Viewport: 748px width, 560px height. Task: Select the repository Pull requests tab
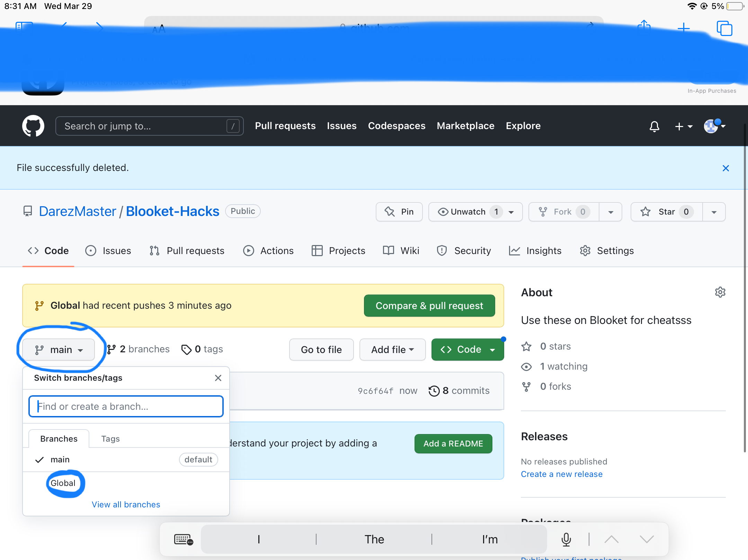click(187, 251)
